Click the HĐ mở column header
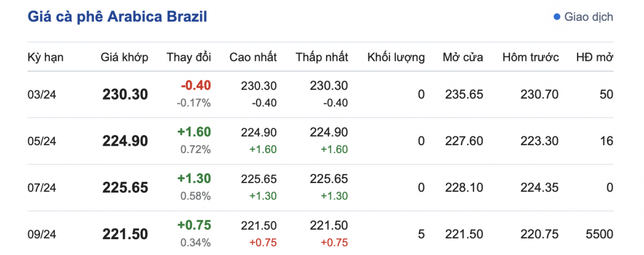Image resolution: width=644 pixels, height=255 pixels. 594,57
